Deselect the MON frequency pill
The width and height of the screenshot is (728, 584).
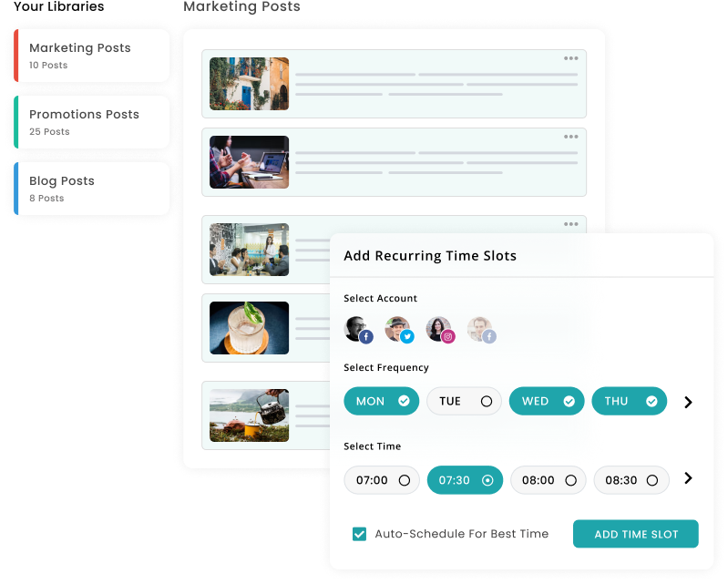click(381, 401)
